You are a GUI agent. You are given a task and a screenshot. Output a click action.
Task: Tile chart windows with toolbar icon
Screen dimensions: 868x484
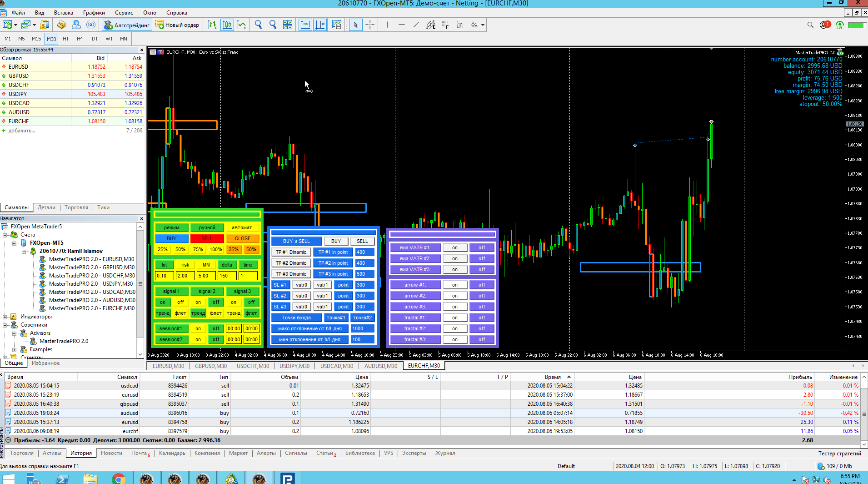tap(288, 25)
